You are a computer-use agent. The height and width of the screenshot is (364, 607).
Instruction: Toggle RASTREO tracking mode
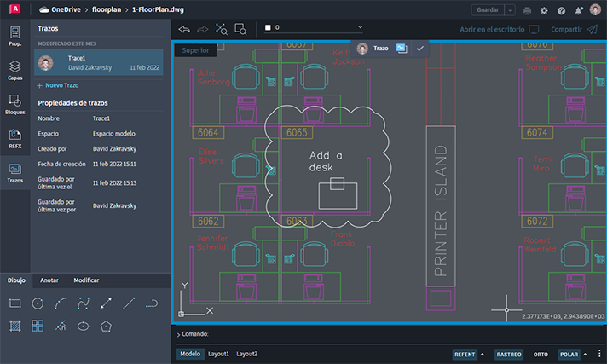point(509,355)
